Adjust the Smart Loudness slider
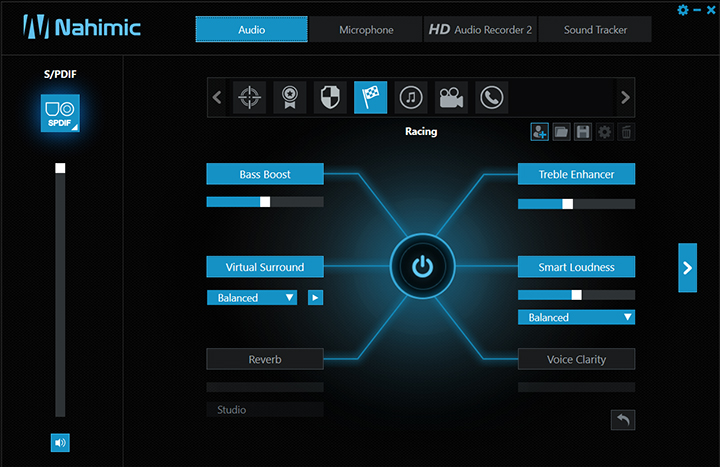 (x=576, y=295)
